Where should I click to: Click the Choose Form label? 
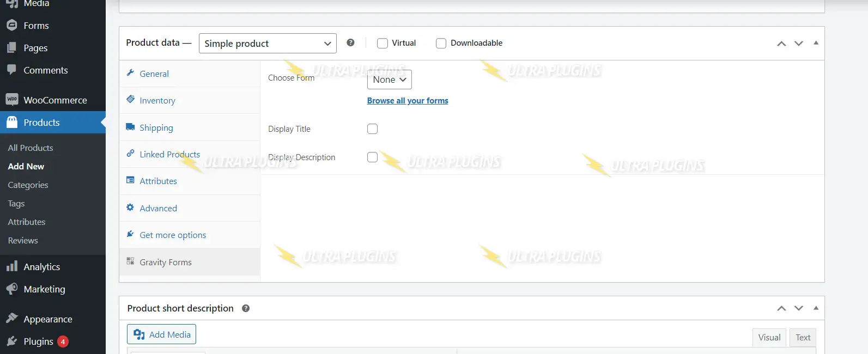click(291, 78)
